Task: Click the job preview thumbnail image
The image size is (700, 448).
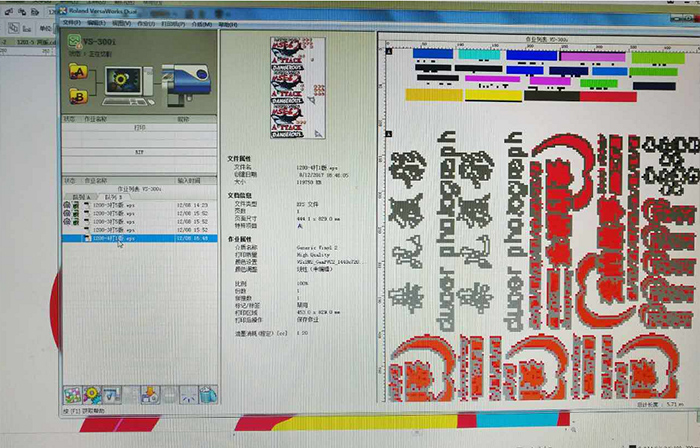Action: pyautogui.click(x=298, y=88)
